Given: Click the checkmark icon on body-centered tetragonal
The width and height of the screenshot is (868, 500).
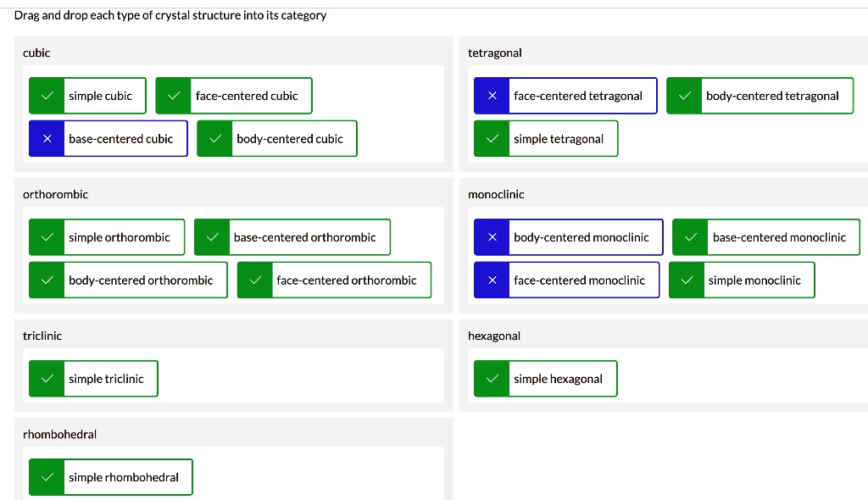Looking at the screenshot, I should click(685, 96).
